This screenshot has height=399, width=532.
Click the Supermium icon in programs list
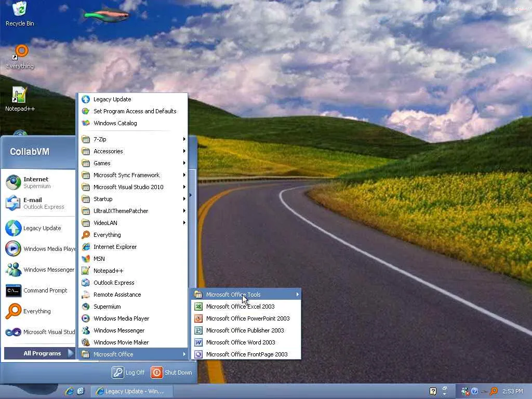tap(86, 307)
